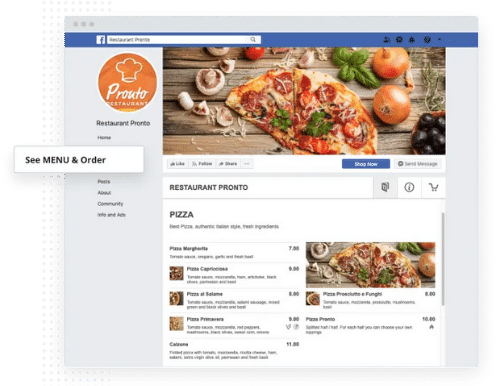This screenshot has height=386, width=500.
Task: Select Pizza Pronto menu item
Action: [x=370, y=325]
